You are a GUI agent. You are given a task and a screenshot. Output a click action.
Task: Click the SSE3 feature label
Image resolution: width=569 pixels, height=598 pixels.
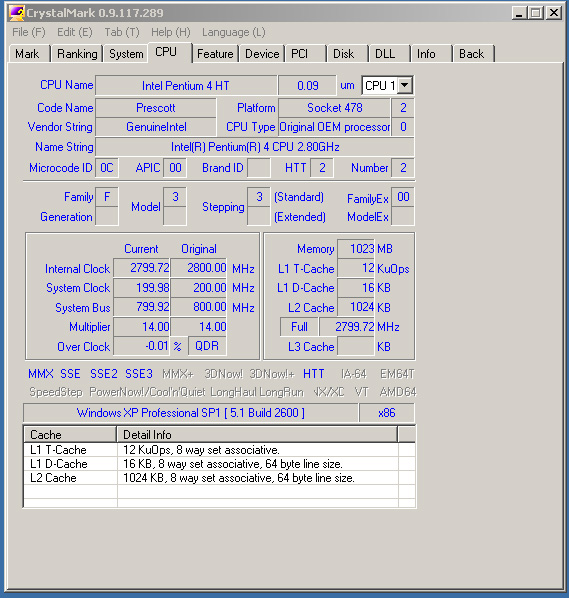coord(139,374)
